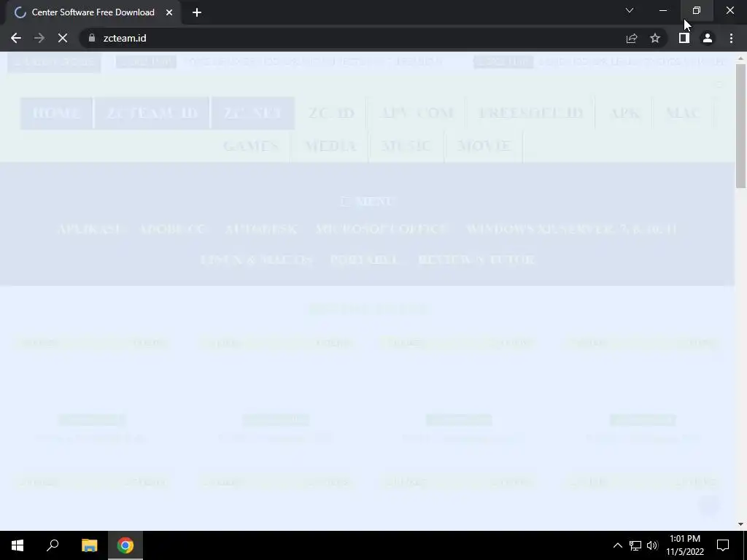Open the taskbar clock showing 1:01 PM
This screenshot has height=560, width=747.
685,545
